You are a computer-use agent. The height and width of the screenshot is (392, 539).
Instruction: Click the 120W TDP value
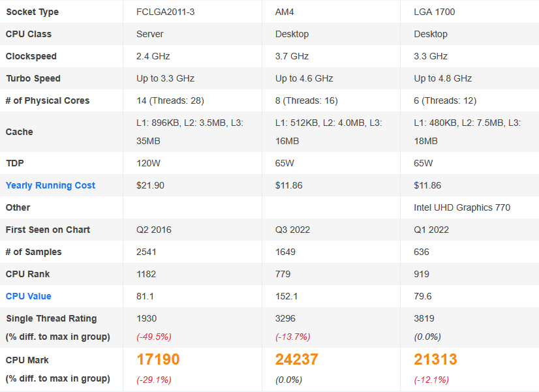[x=148, y=163]
